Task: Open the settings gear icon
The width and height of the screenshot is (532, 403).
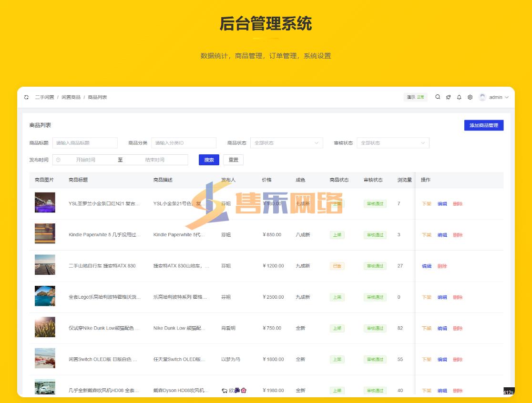Action: tap(470, 97)
